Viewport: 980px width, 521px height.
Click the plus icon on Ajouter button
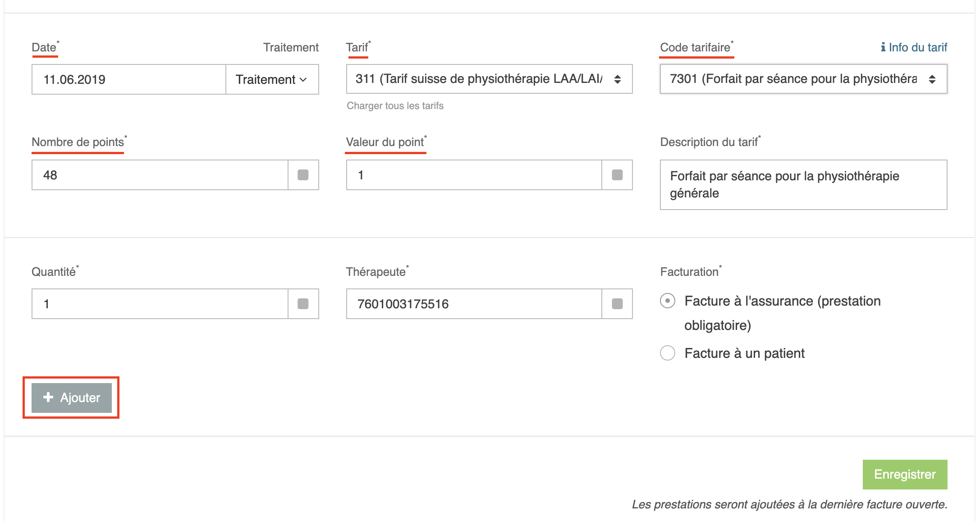tap(48, 397)
